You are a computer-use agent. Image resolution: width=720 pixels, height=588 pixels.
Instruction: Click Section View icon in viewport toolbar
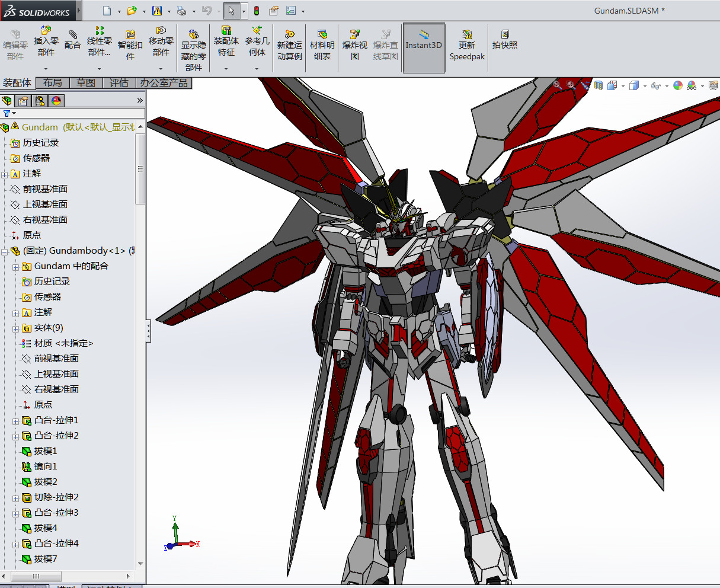[599, 85]
